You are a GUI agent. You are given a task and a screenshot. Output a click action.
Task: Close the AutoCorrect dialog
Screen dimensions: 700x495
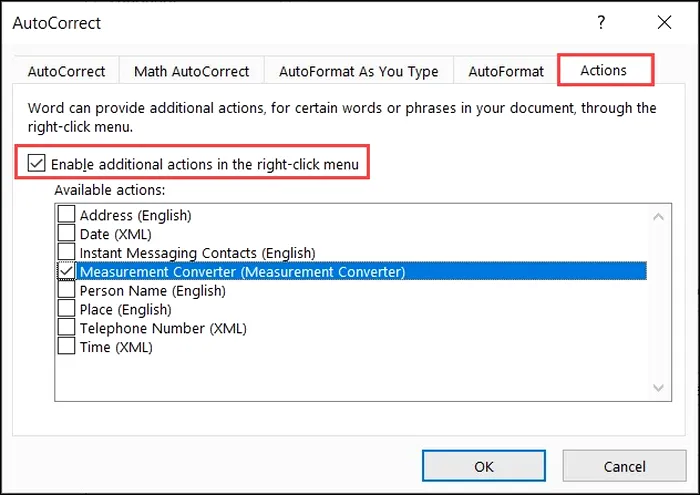[x=664, y=22]
